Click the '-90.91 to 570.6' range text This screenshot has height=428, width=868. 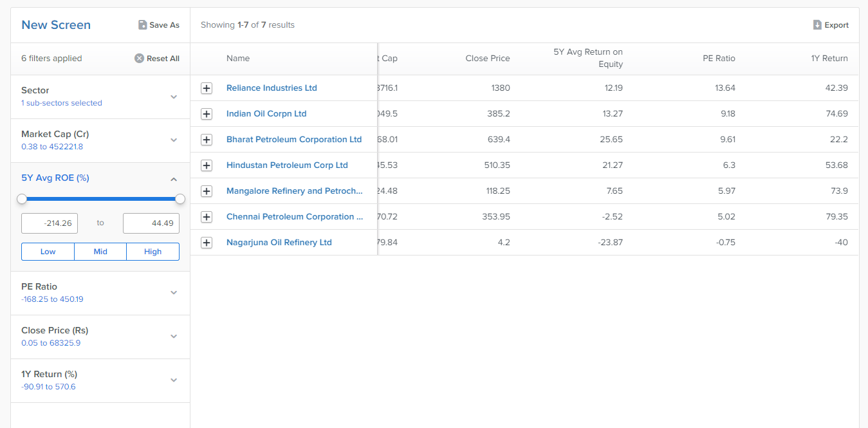click(48, 387)
